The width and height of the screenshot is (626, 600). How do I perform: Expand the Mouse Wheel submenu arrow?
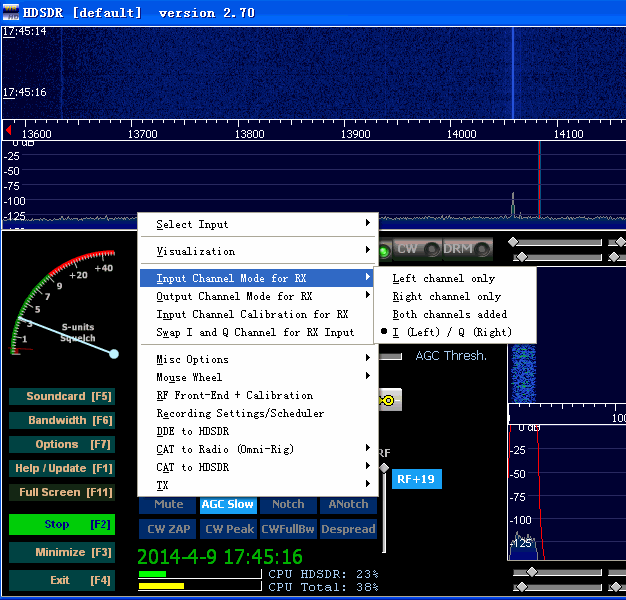pos(368,376)
